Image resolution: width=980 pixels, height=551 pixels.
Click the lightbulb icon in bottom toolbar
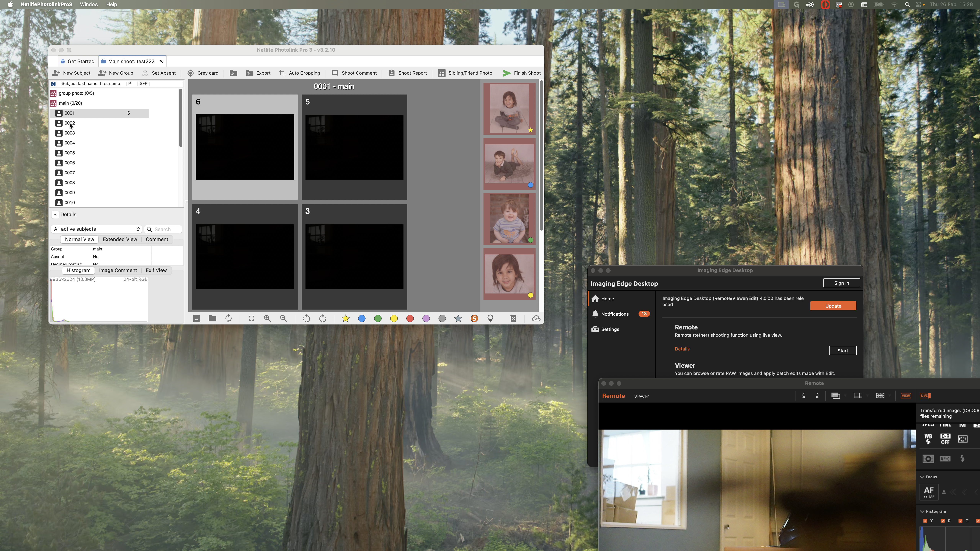tap(490, 319)
